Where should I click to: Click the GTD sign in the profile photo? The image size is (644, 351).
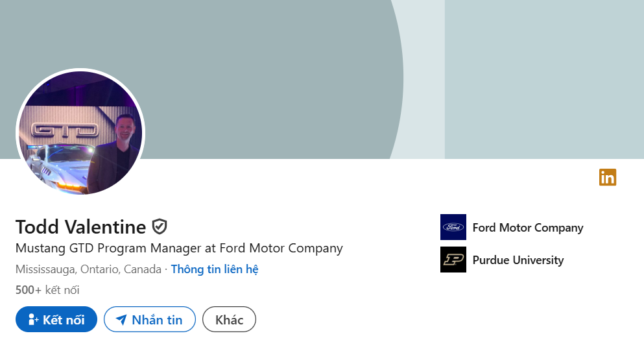(65, 130)
